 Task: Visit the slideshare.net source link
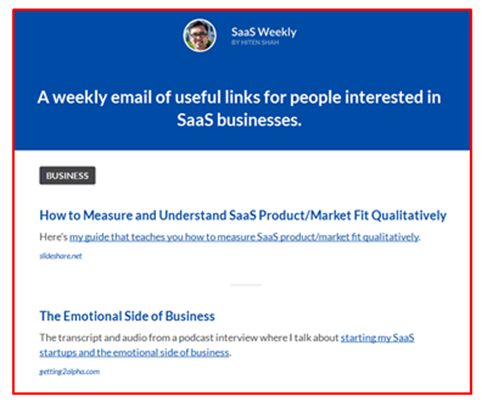(61, 256)
